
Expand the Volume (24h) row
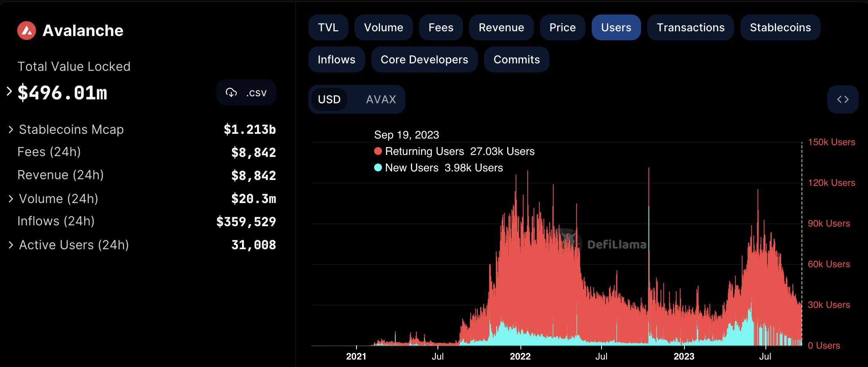click(11, 199)
